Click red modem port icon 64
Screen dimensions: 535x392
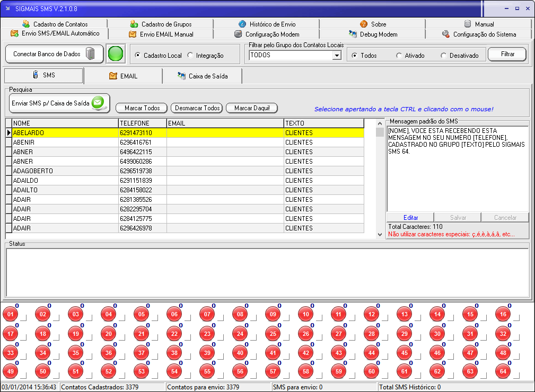click(503, 372)
